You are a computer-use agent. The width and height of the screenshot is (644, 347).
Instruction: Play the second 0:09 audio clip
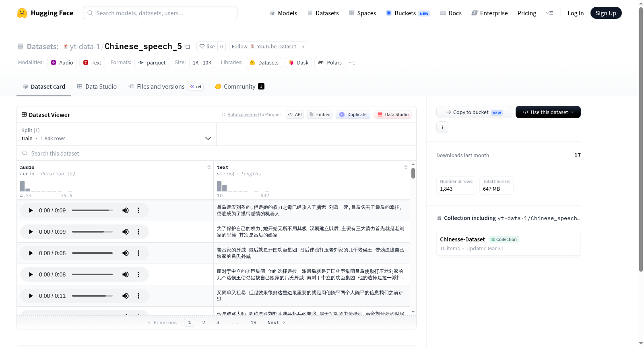(31, 232)
